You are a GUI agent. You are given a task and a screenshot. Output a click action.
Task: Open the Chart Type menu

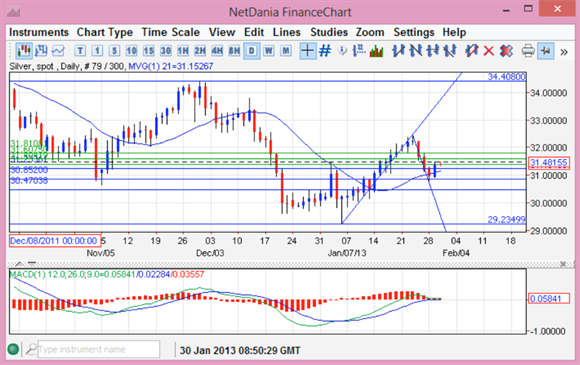click(105, 33)
